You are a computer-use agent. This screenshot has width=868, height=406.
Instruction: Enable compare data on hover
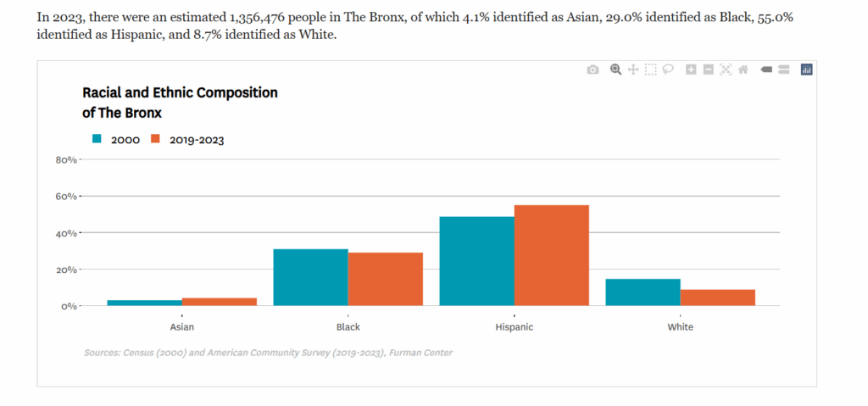(784, 70)
